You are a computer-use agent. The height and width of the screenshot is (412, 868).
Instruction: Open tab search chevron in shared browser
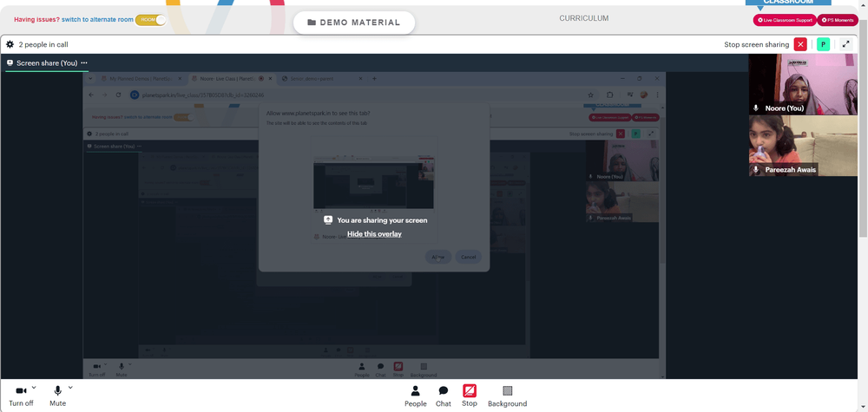tap(90, 79)
